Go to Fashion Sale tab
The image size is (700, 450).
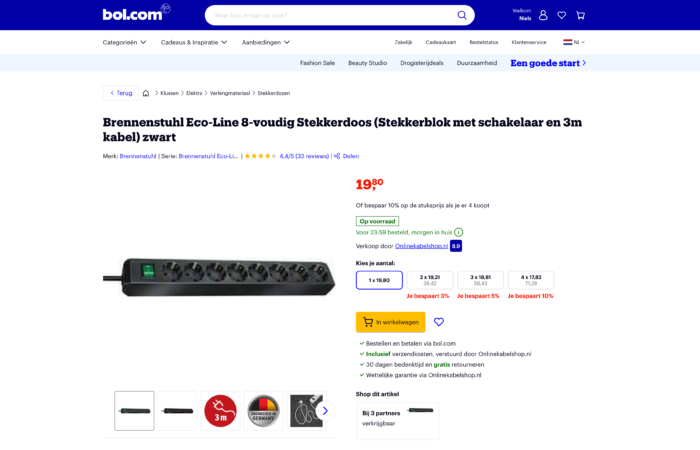pos(317,63)
